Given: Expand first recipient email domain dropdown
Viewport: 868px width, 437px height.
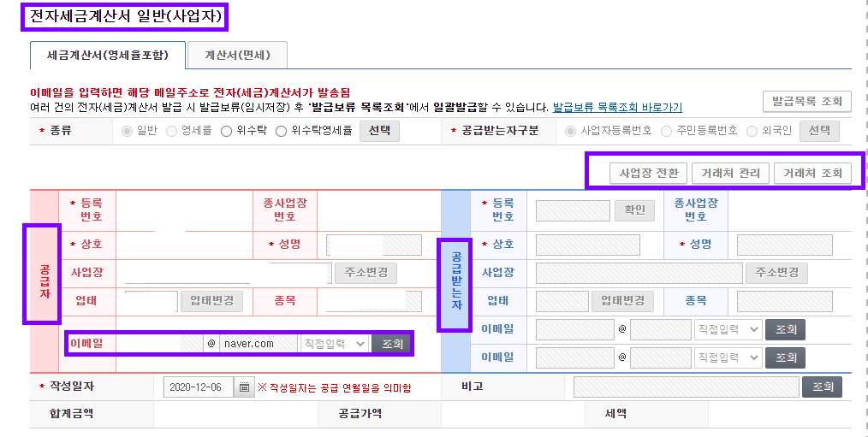Looking at the screenshot, I should click(x=728, y=329).
